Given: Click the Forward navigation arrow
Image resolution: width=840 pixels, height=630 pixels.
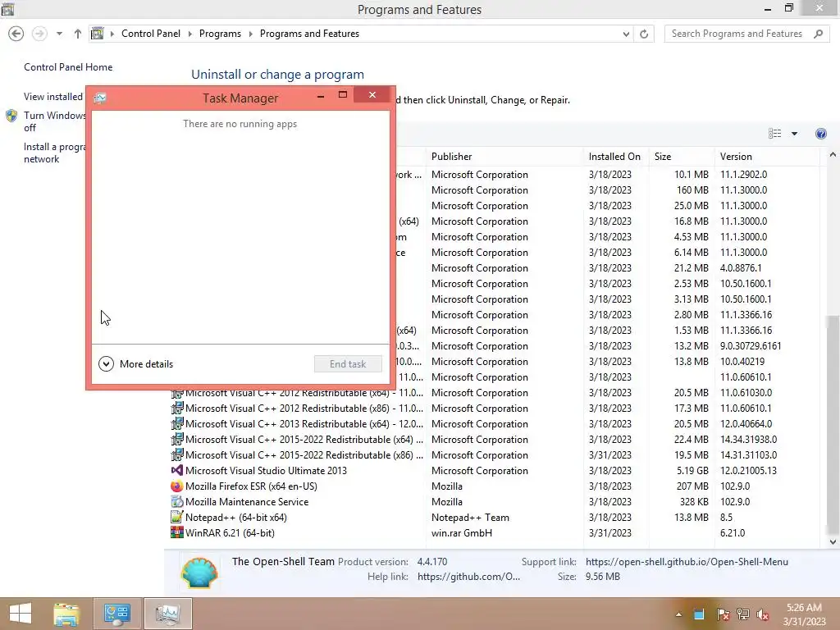Looking at the screenshot, I should pos(39,34).
